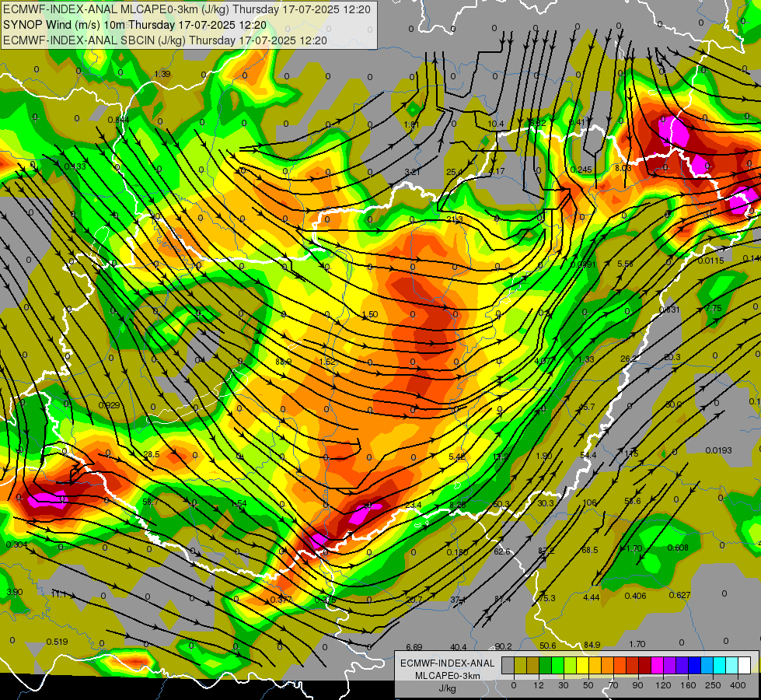The width and height of the screenshot is (761, 700).
Task: Click the map value 0.377
Action: [x=281, y=600]
